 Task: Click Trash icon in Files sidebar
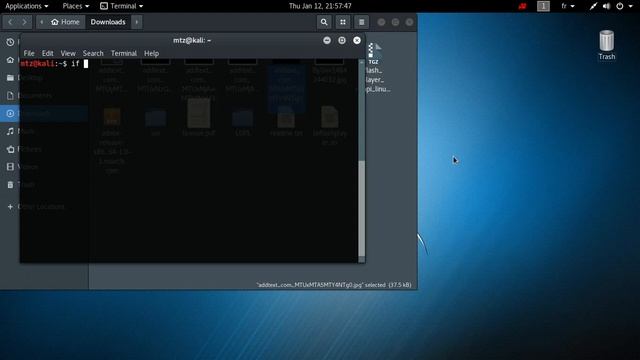10,184
